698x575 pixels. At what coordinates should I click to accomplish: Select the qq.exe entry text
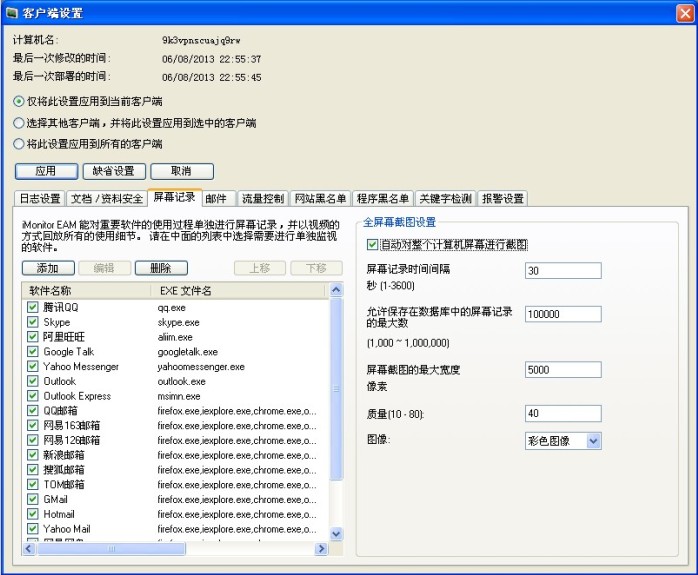pos(171,308)
